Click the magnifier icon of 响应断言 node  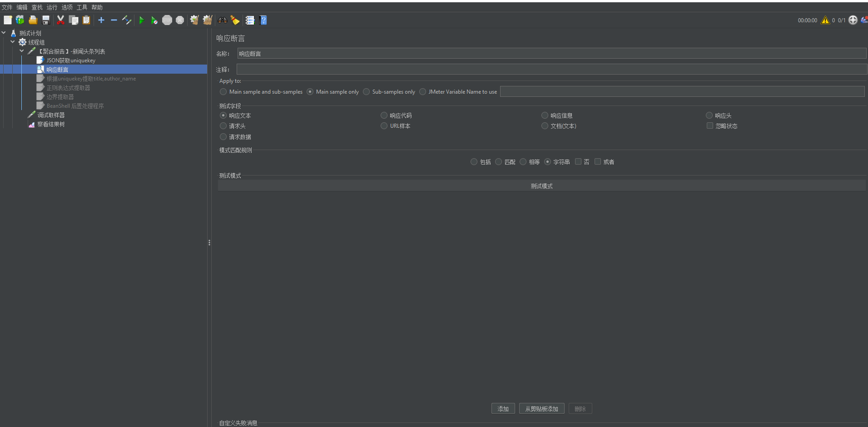[40, 70]
